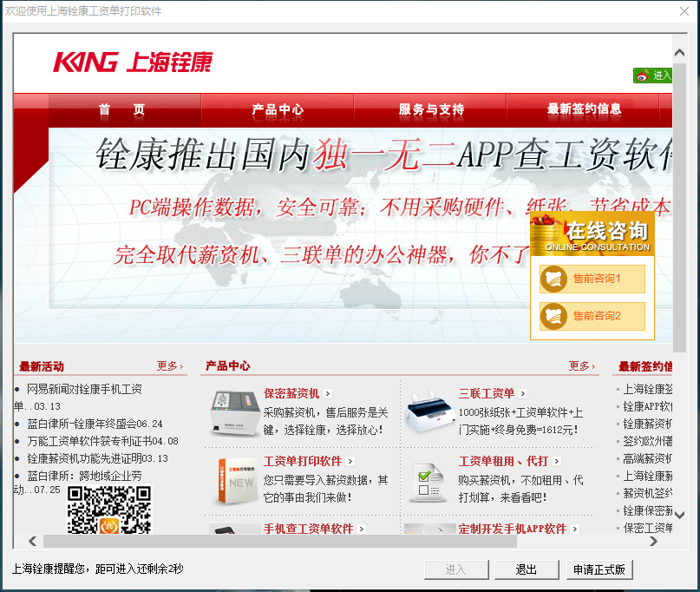The height and width of the screenshot is (592, 700).
Task: Open the 定制开发手机APP软件 product link
Action: pos(513,529)
